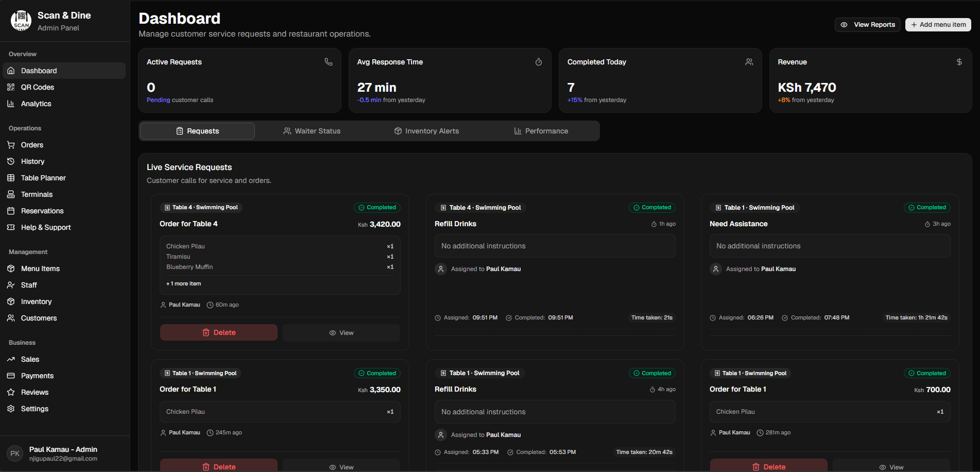980x472 pixels.
Task: Click the Avg Response Time timer icon
Action: pyautogui.click(x=539, y=62)
